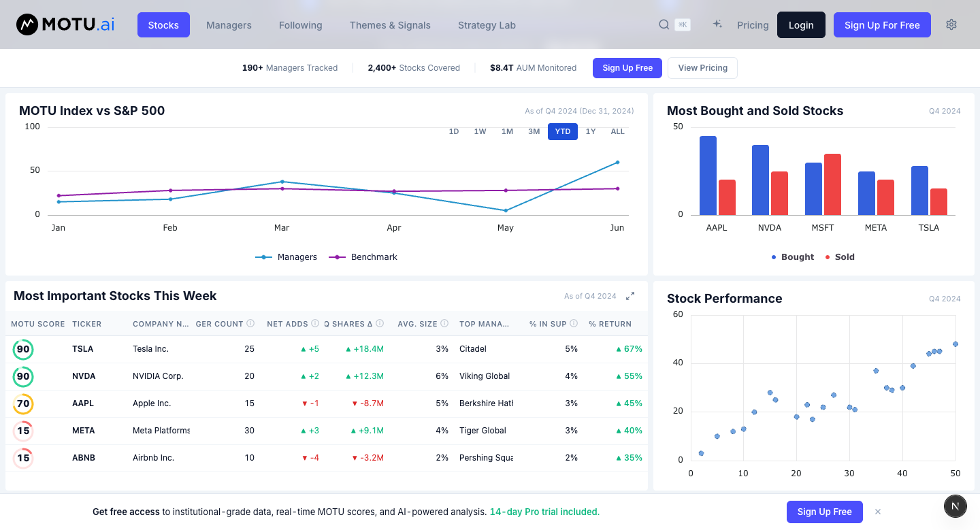Click Tesla Inc. company name

pos(150,349)
